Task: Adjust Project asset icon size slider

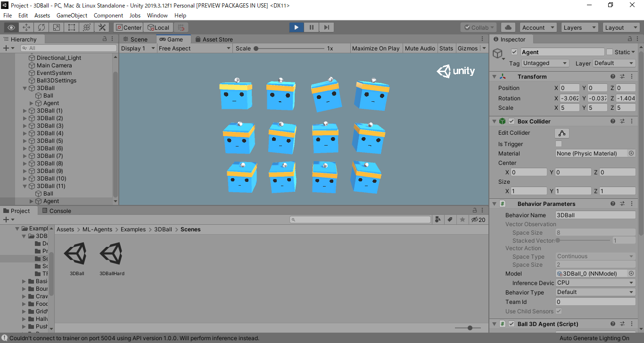Action: pos(468,328)
